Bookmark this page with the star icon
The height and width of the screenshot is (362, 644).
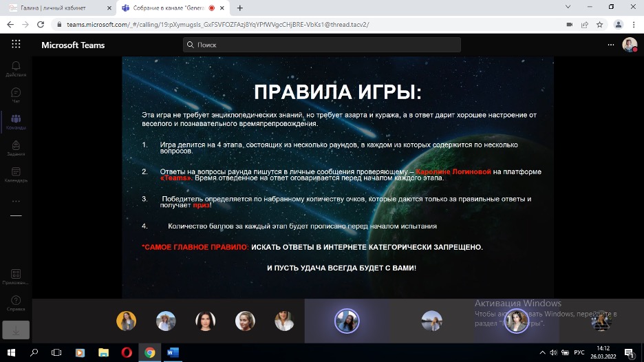point(599,24)
